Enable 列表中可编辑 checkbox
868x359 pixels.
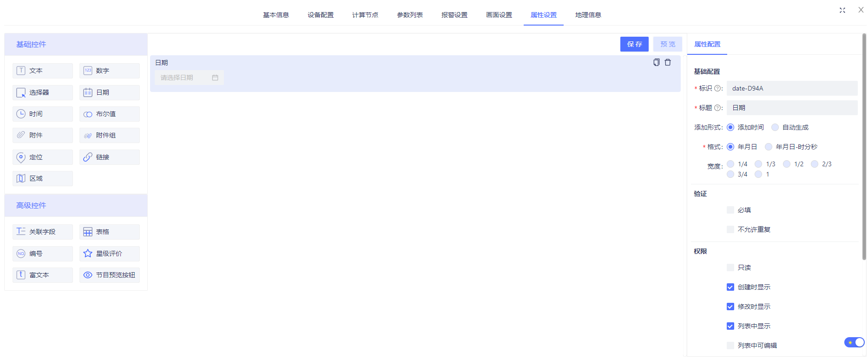pos(730,346)
